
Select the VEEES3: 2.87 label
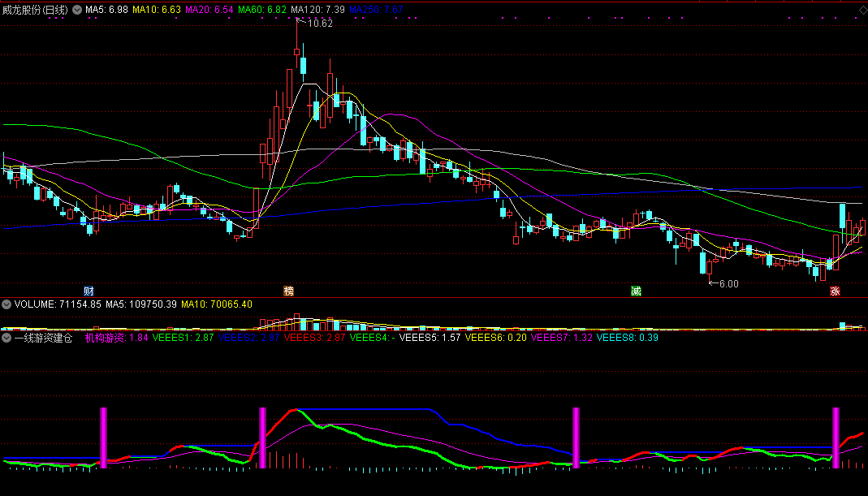pyautogui.click(x=314, y=338)
